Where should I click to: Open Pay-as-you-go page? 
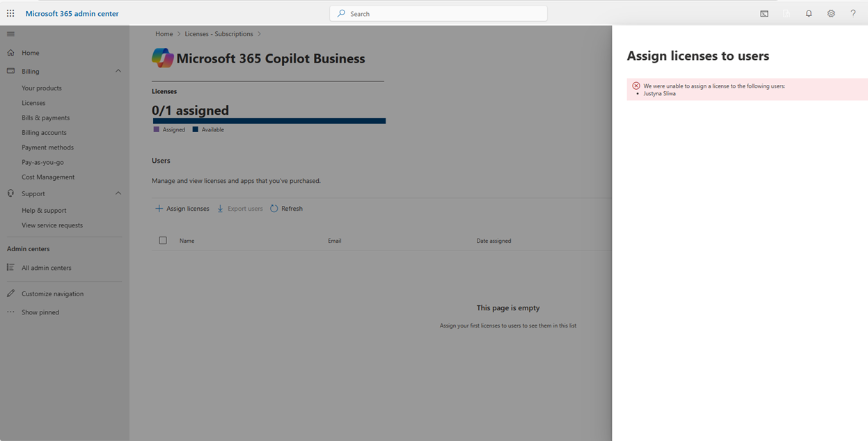coord(42,162)
